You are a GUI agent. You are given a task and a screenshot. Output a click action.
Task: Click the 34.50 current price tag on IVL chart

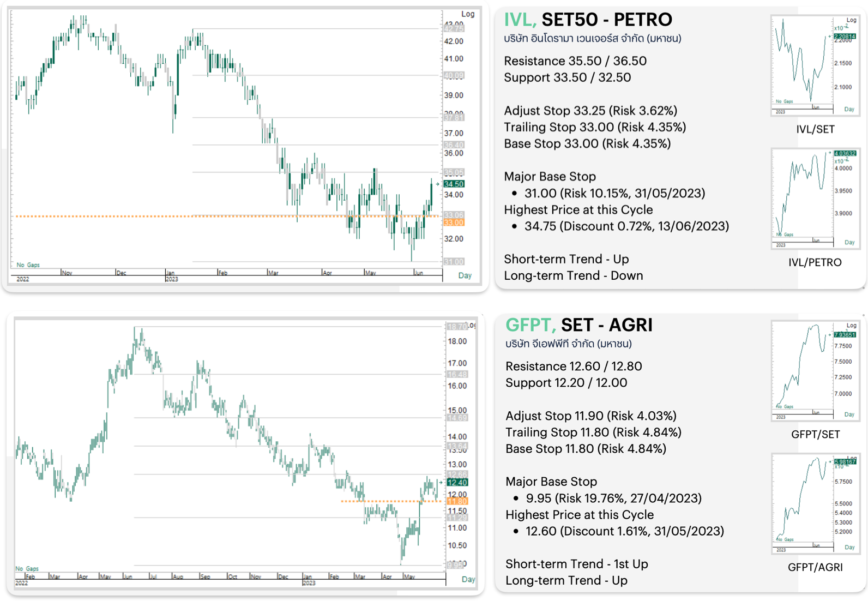point(454,184)
